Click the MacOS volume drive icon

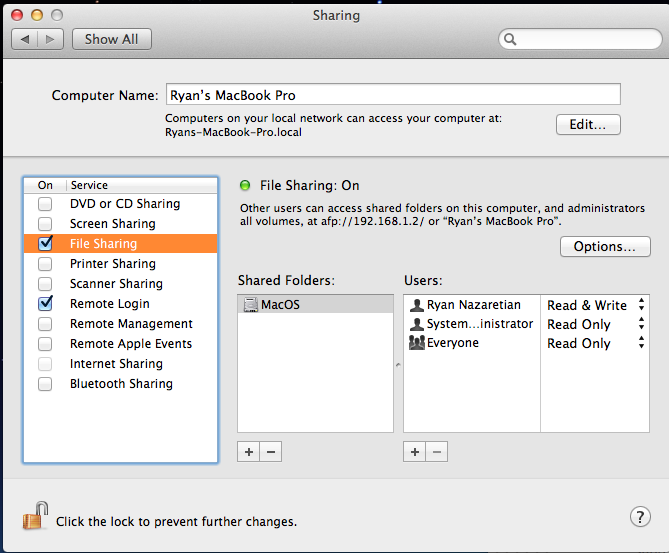point(250,305)
